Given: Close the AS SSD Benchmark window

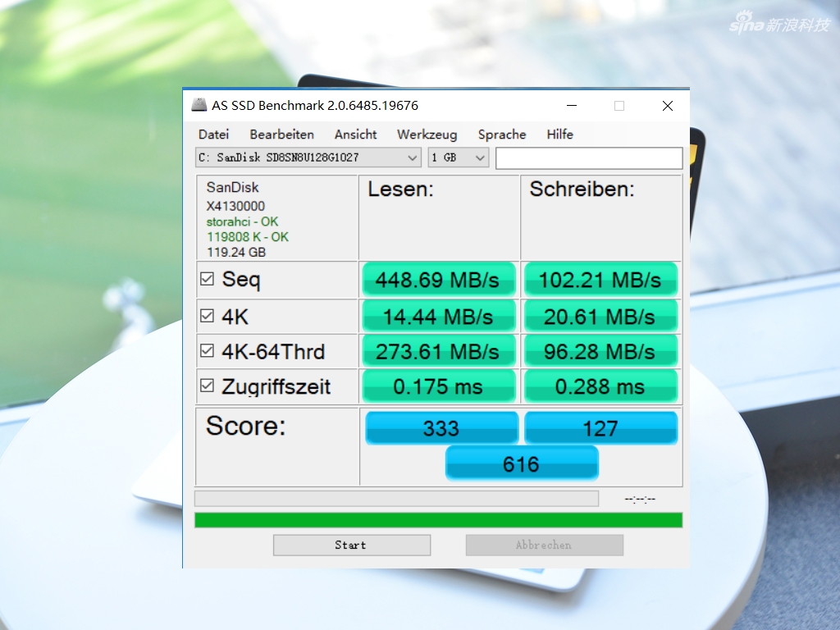Looking at the screenshot, I should tap(667, 106).
